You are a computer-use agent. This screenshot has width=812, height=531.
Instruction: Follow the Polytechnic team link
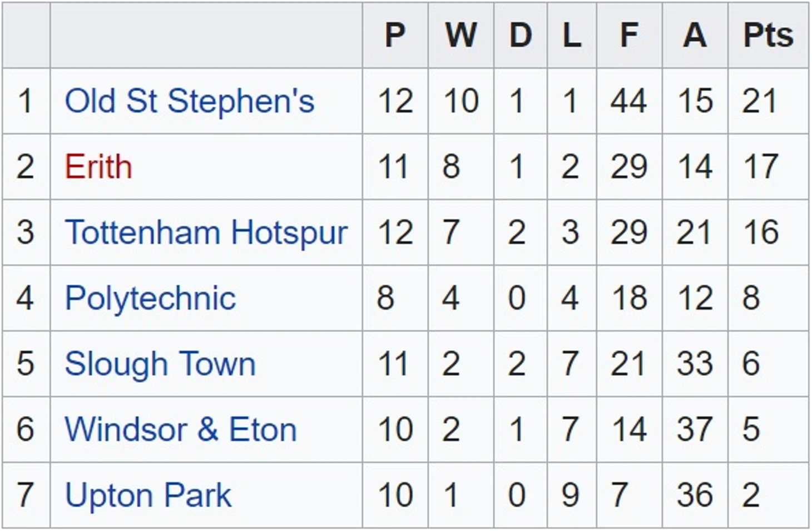coord(150,298)
